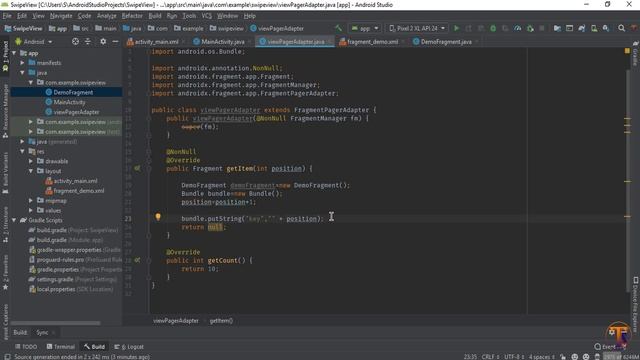Expand the manifests folder
Image resolution: width=640 pixels, height=360 pixels.
point(22,63)
